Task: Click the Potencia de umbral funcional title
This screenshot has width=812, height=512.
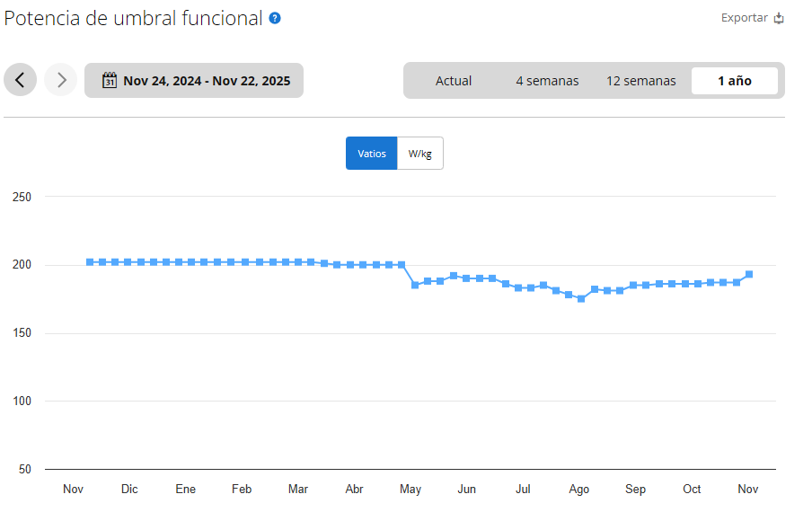Action: (134, 18)
